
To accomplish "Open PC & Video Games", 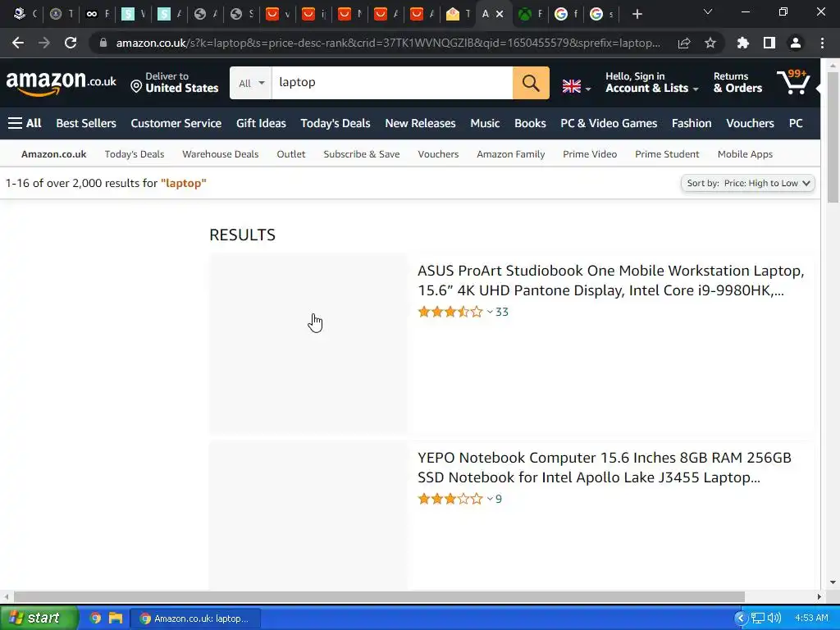I will [609, 123].
